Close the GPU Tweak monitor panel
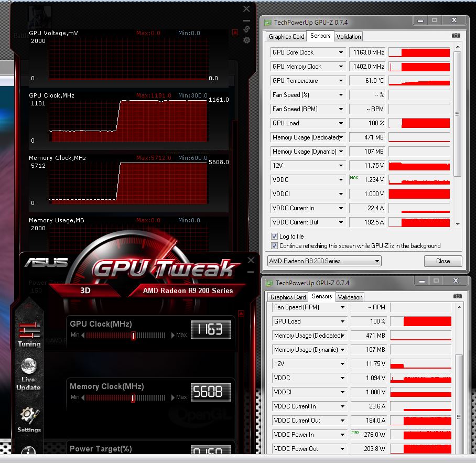This screenshot has height=463, width=476. click(x=246, y=9)
